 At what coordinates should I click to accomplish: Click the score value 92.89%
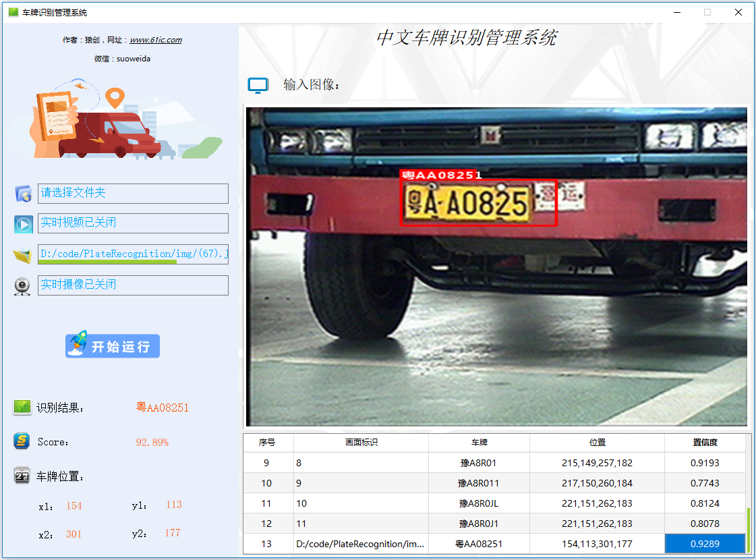coord(152,443)
